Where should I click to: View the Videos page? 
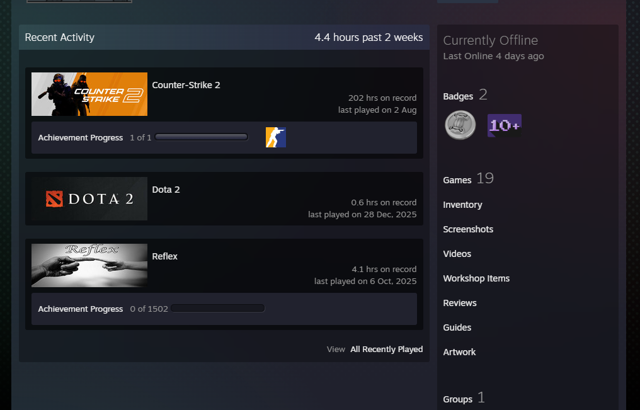[457, 254]
